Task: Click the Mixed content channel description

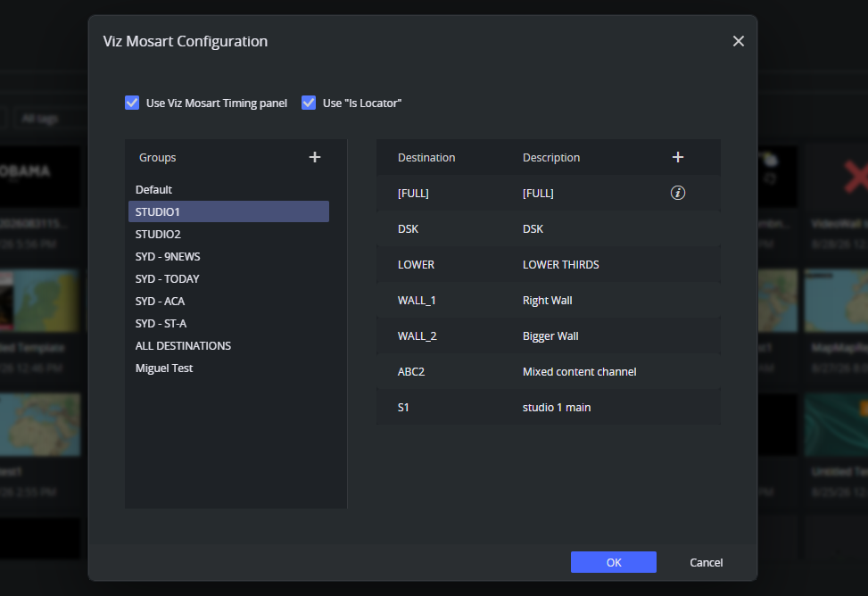Action: [x=579, y=372]
